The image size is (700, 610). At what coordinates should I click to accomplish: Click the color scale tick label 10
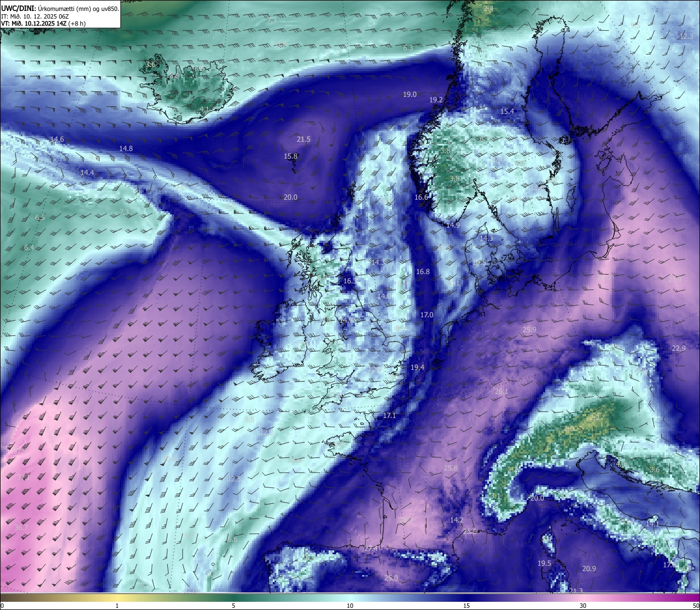[x=350, y=606]
